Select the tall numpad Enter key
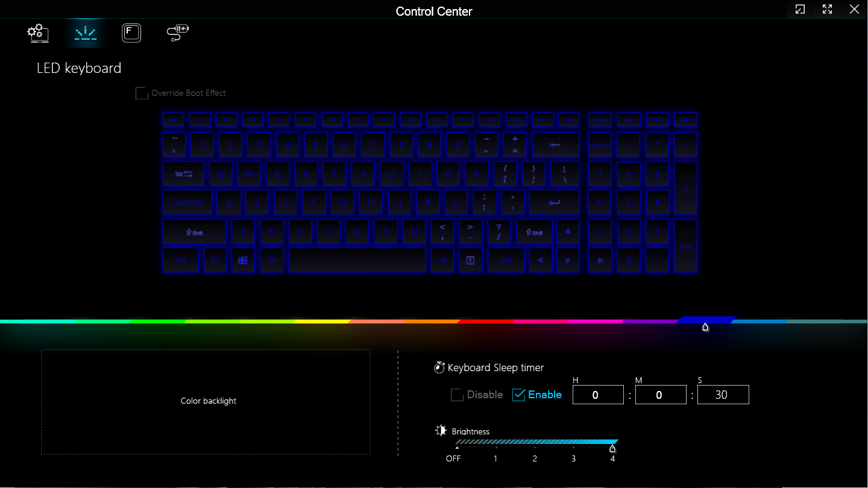 pos(686,246)
